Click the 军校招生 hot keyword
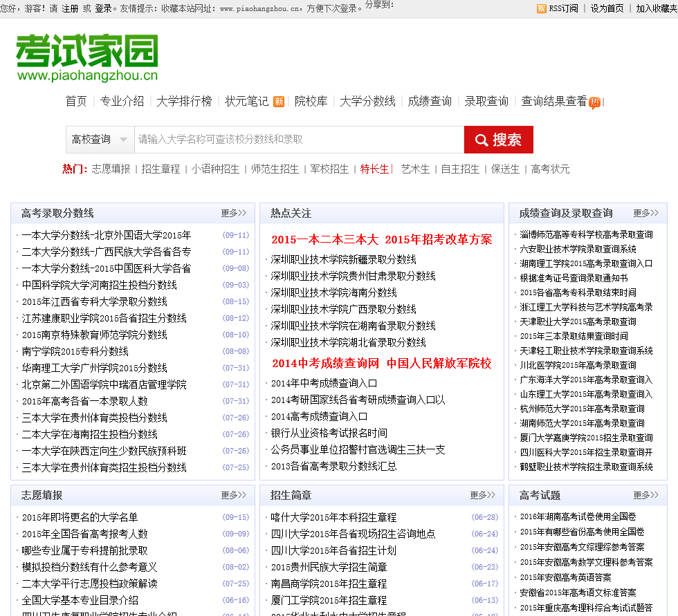Image resolution: width=678 pixels, height=616 pixels. coord(329,169)
